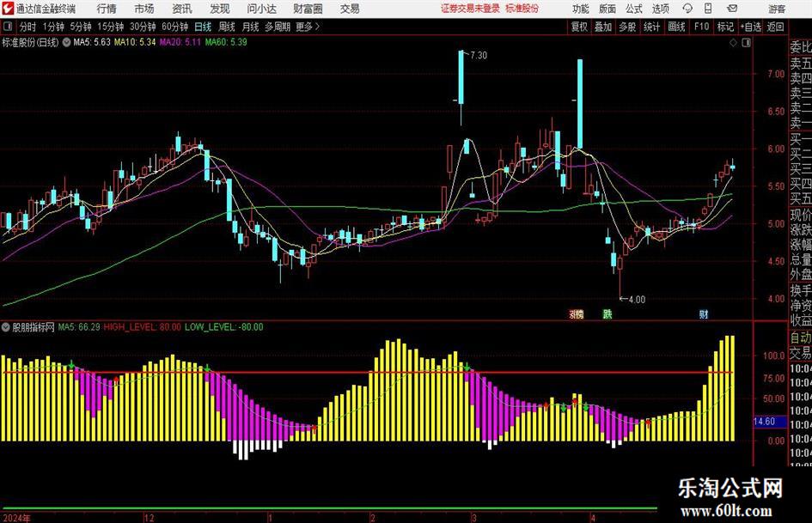This screenshot has width=812, height=523.
Task: Click the LOW_LEVEL: -80.00 indicator value
Action: coord(223,326)
